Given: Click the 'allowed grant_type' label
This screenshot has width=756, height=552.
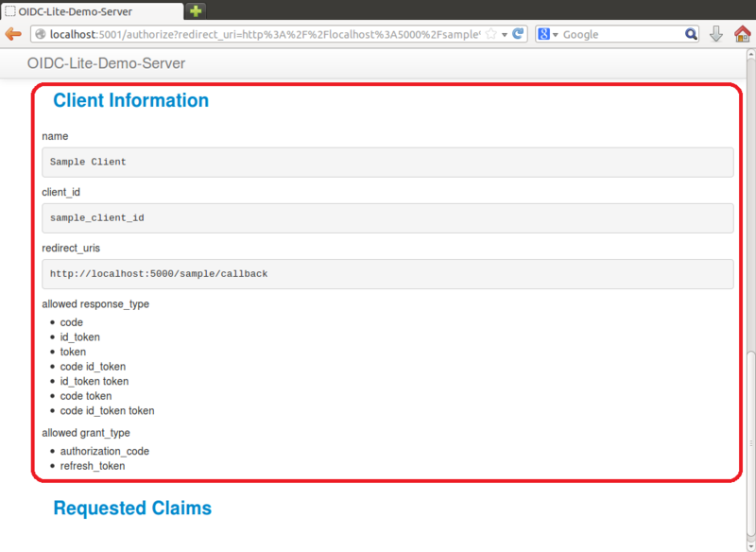Looking at the screenshot, I should click(86, 433).
